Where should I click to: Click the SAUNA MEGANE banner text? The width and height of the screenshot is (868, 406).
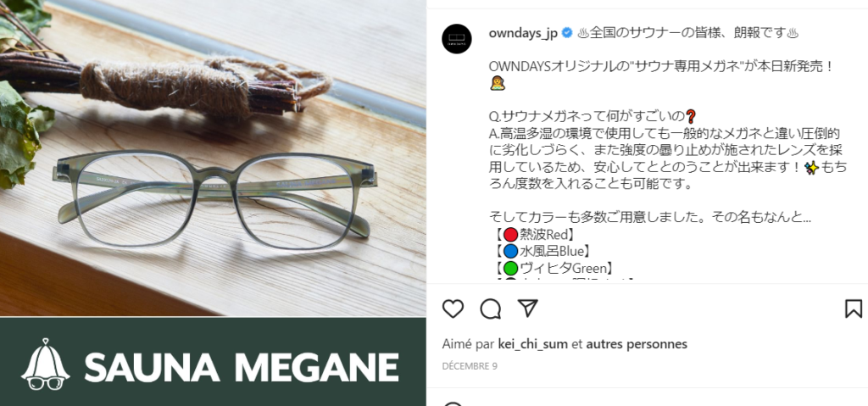pyautogui.click(x=242, y=367)
